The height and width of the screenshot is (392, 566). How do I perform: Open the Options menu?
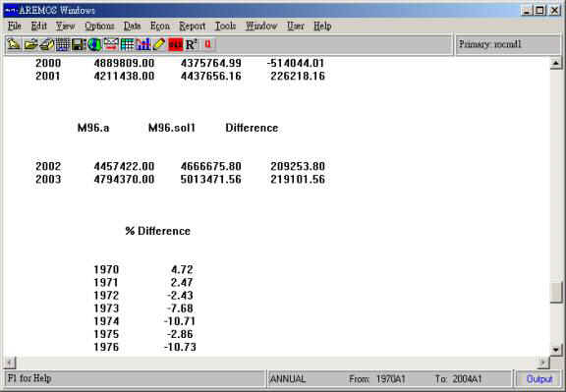tap(99, 26)
